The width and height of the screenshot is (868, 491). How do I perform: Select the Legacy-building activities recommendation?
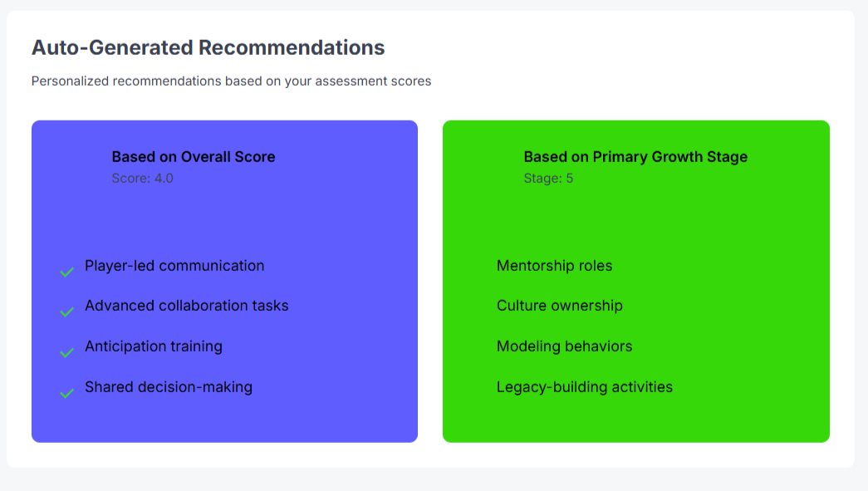[584, 386]
